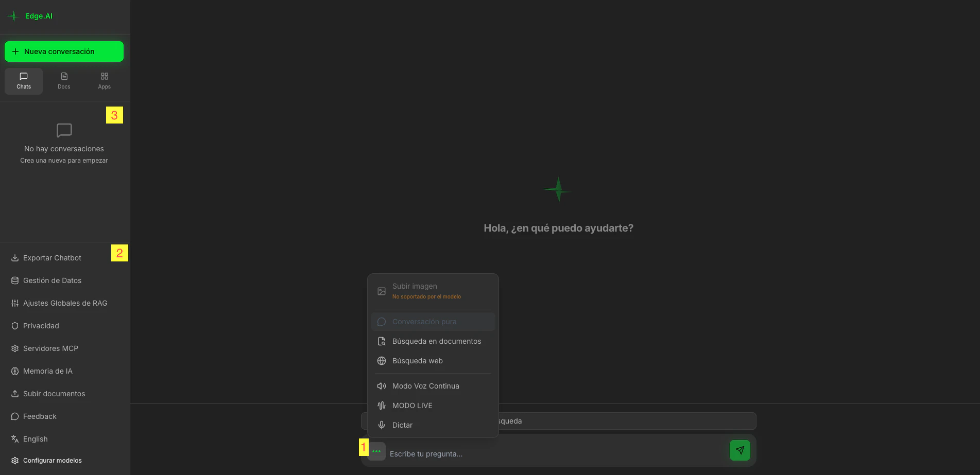Click the Feedback speech bubble icon

tap(15, 416)
